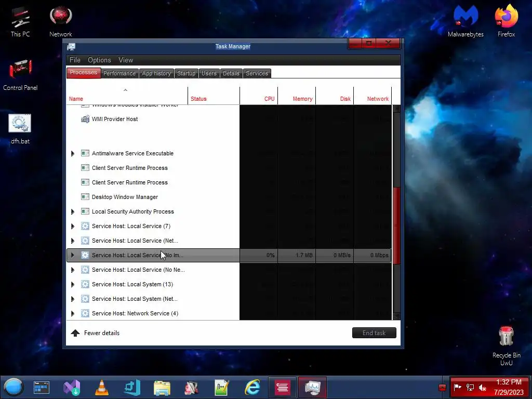Screen dimensions: 532x399
Task: Sort by the Memory column header
Action: pos(297,96)
